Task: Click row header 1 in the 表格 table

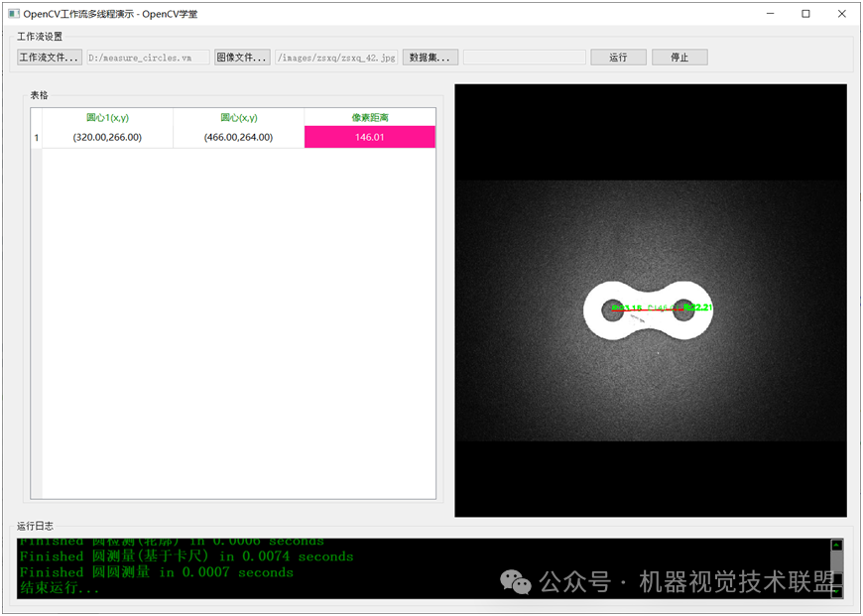Action: tap(36, 137)
